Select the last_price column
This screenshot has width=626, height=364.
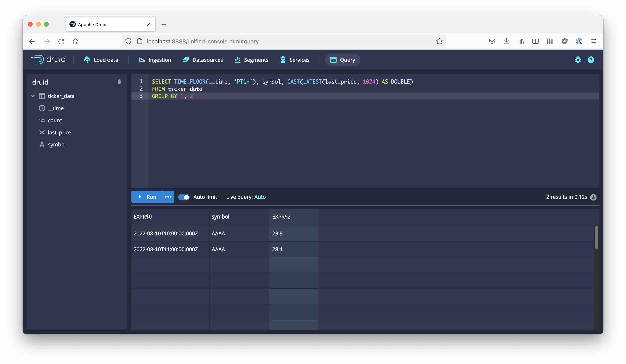(x=59, y=132)
